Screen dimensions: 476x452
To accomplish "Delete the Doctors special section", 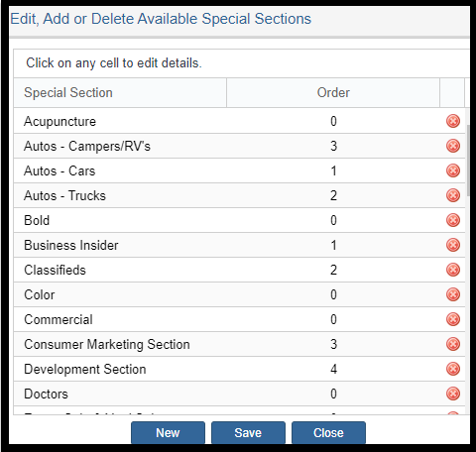I will point(453,394).
